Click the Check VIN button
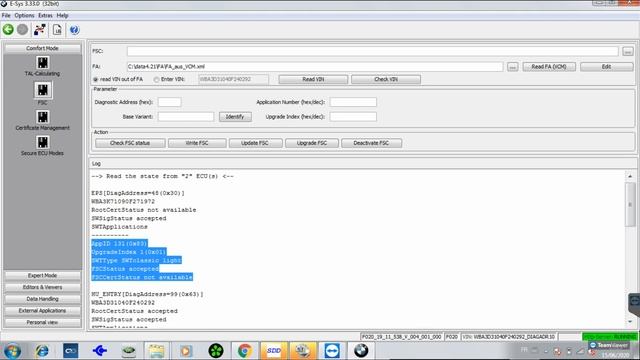 tap(386, 79)
